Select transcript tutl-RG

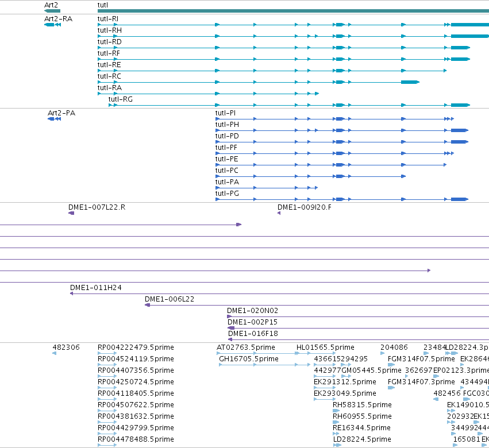click(289, 105)
